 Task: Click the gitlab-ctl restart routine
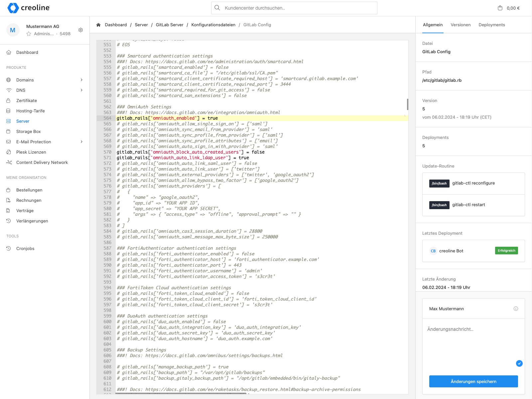click(473, 205)
